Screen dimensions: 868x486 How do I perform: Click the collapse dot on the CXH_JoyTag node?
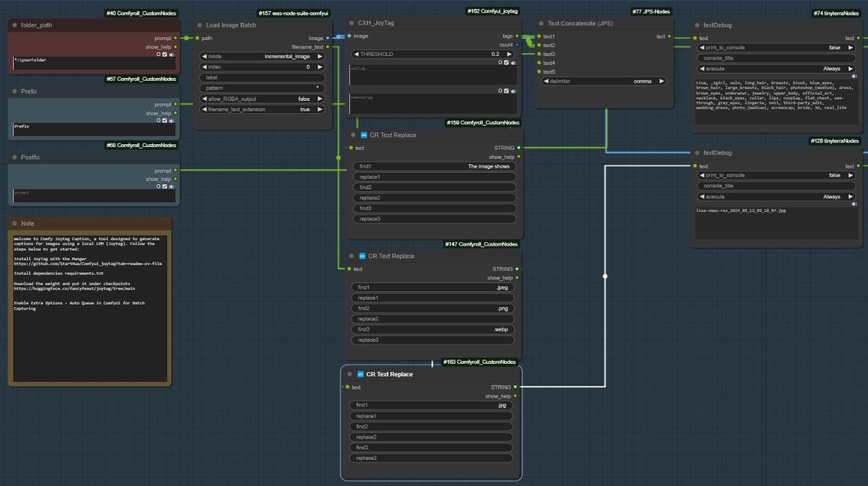(x=351, y=23)
